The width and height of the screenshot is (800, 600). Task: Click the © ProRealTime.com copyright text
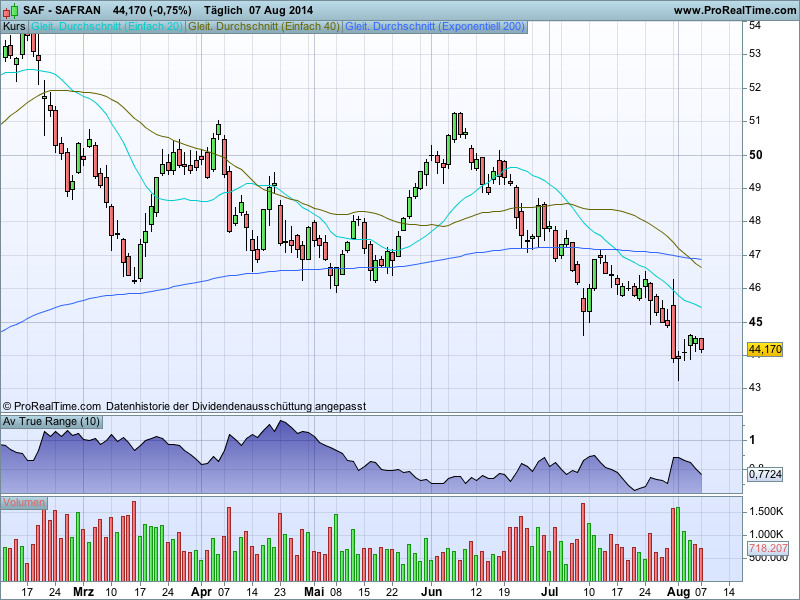52,407
